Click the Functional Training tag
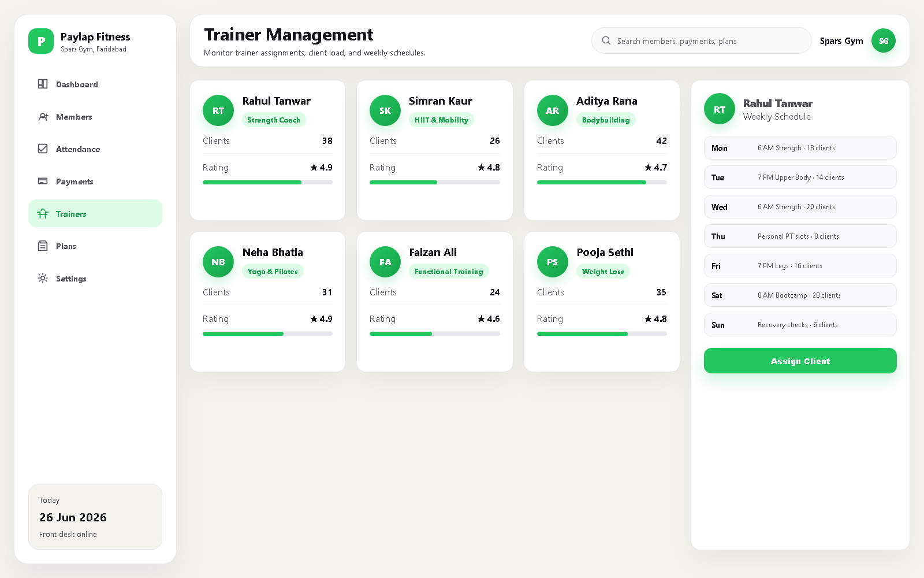 tap(449, 271)
